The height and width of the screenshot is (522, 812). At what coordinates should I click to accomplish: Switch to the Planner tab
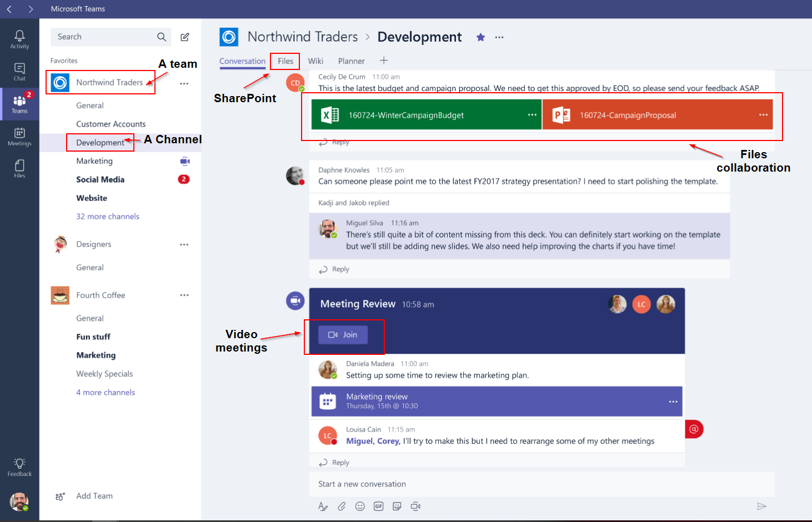tap(352, 61)
